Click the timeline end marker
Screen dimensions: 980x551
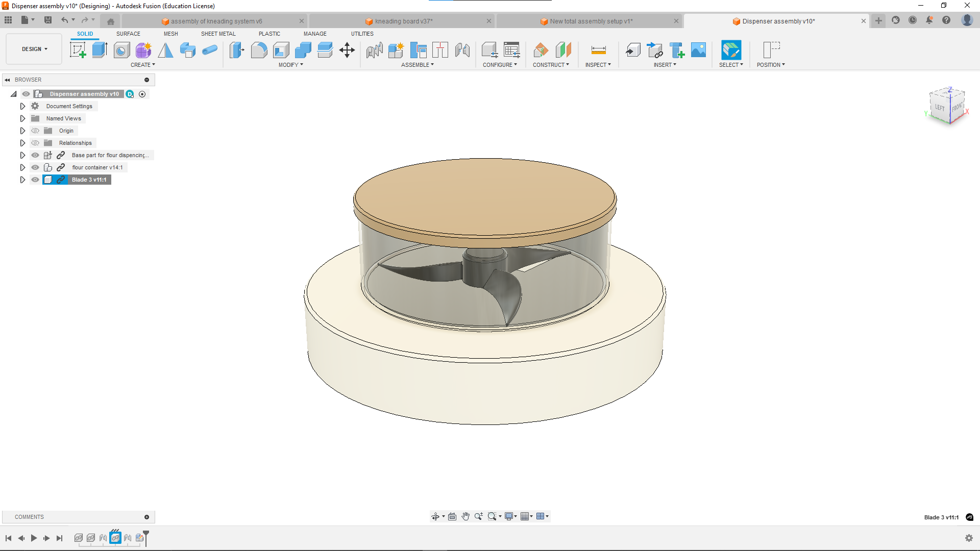[x=146, y=536]
